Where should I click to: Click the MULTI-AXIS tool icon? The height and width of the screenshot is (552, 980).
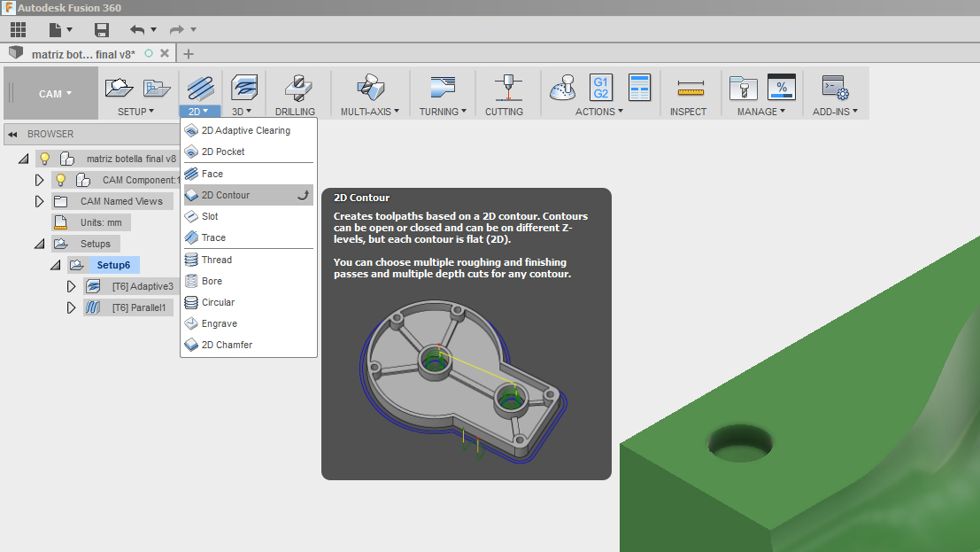pyautogui.click(x=370, y=88)
